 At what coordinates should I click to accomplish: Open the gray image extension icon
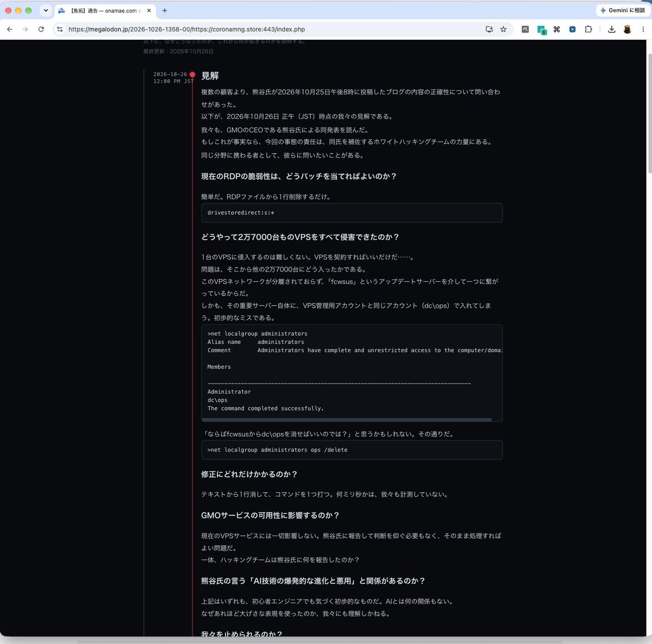pyautogui.click(x=525, y=29)
